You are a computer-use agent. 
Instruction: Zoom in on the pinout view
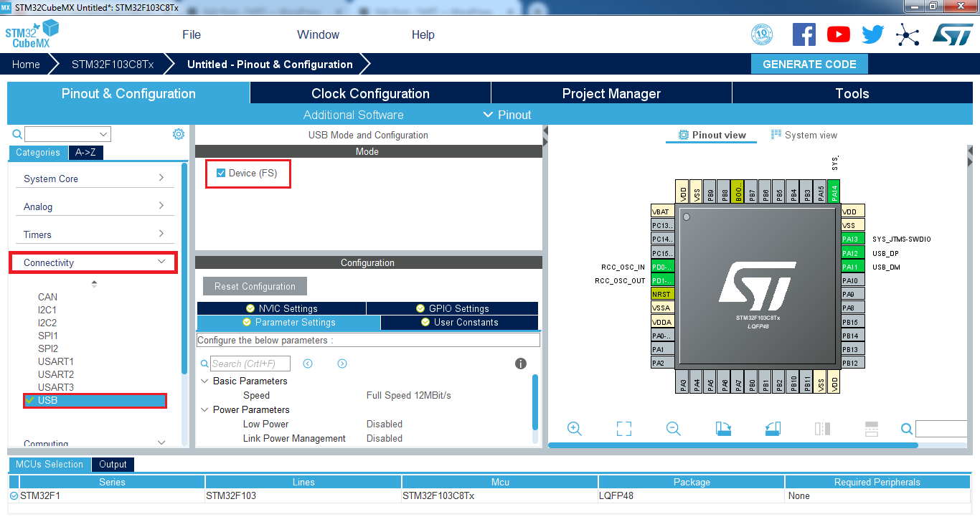574,428
